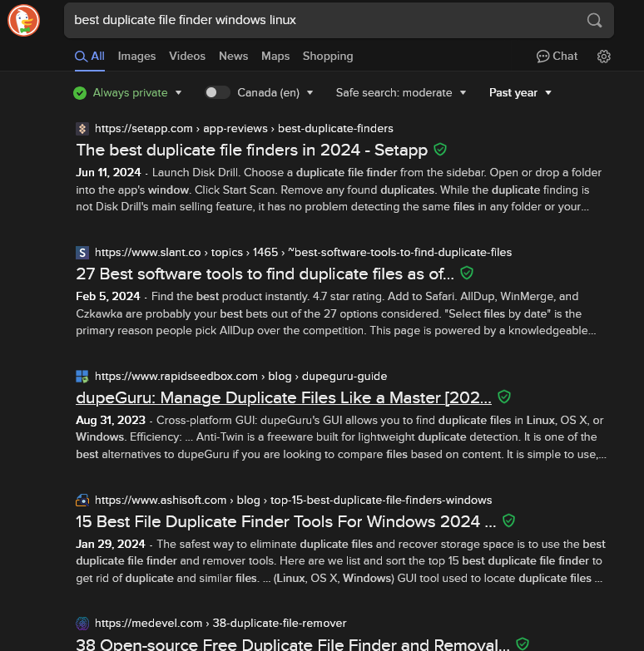Open '27 Best software tools' result title
Screen dimensions: 644x651
[x=265, y=274]
